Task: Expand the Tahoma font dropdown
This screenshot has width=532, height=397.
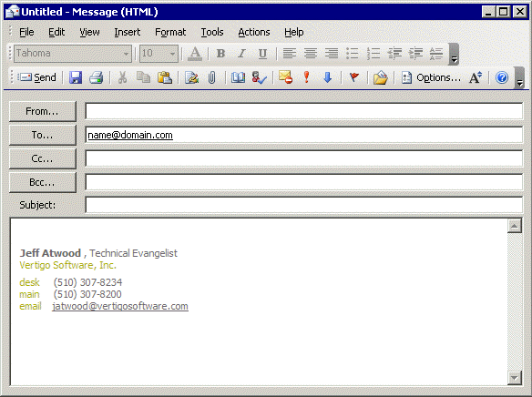Action: [126, 54]
